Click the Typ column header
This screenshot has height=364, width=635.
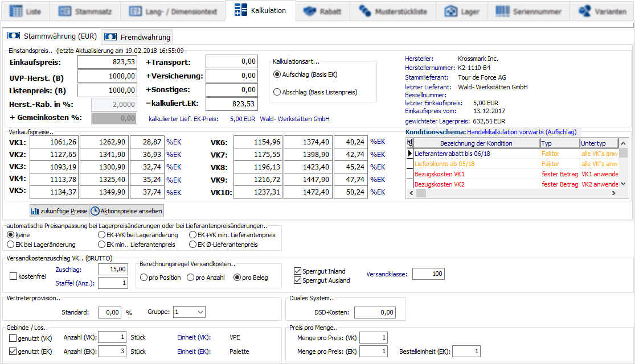(560, 143)
